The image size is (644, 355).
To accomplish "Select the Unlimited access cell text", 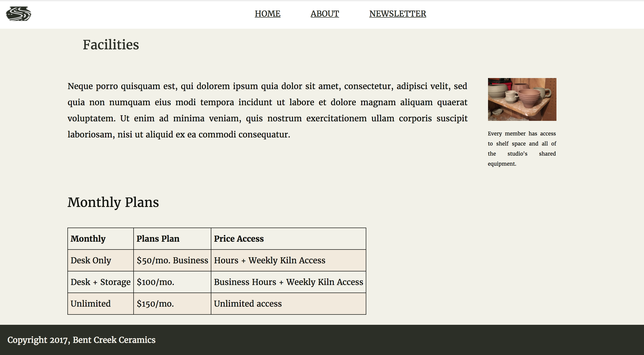I will pyautogui.click(x=248, y=304).
